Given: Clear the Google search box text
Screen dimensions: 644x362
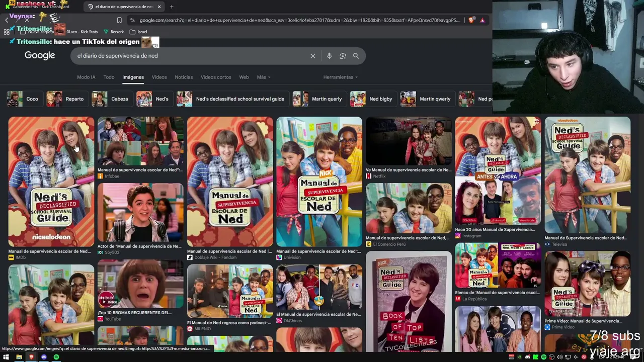Looking at the screenshot, I should [x=313, y=56].
